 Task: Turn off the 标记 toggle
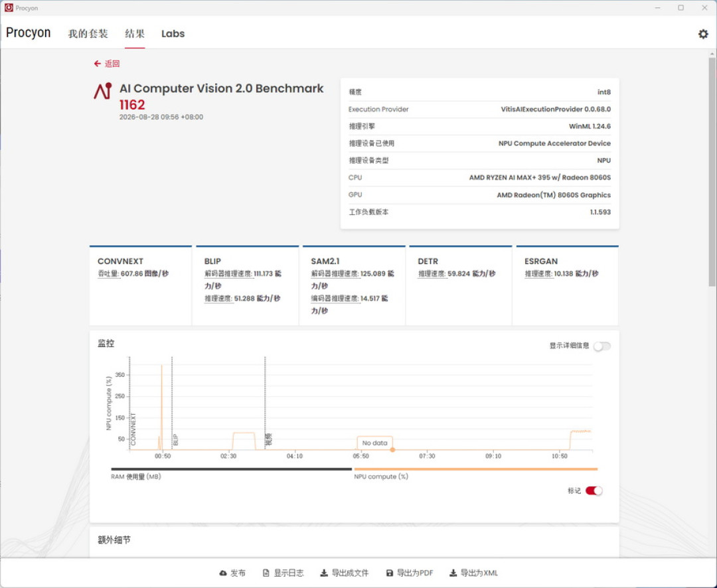click(594, 490)
